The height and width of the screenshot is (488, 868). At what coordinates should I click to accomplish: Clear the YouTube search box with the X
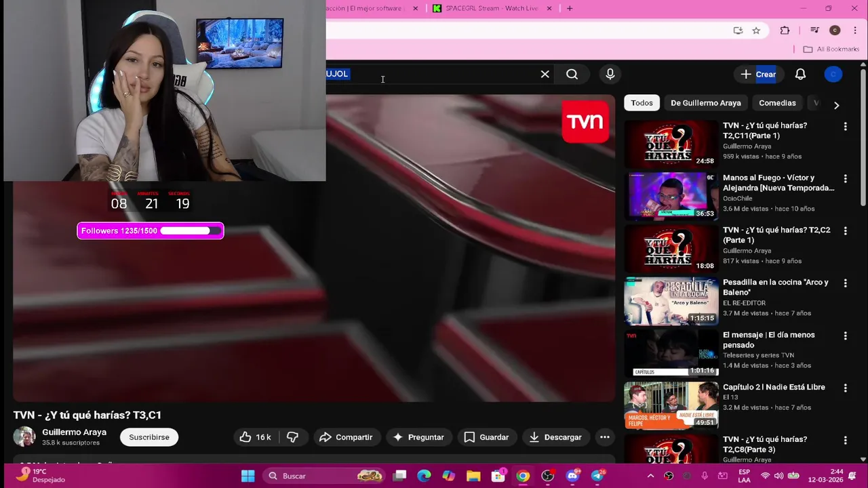point(545,74)
